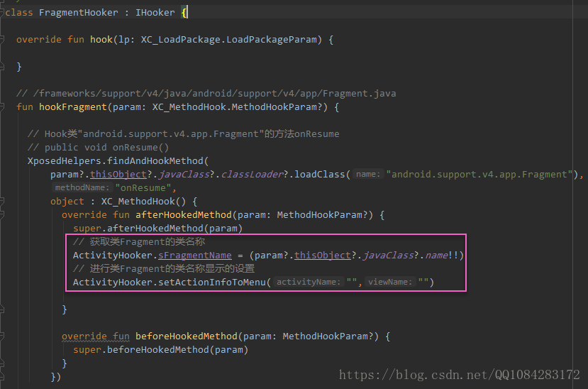Image resolution: width=588 pixels, height=389 pixels.
Task: Collapse the class FragmentHooker fold marker
Action: [2, 12]
